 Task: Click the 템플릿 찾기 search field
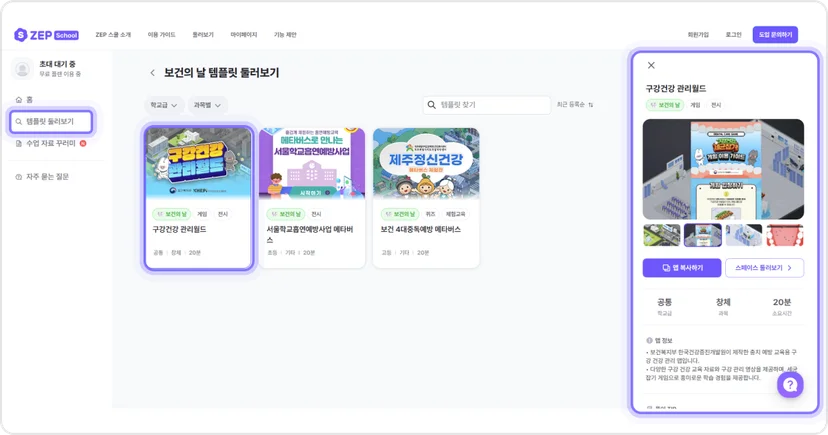pyautogui.click(x=487, y=105)
